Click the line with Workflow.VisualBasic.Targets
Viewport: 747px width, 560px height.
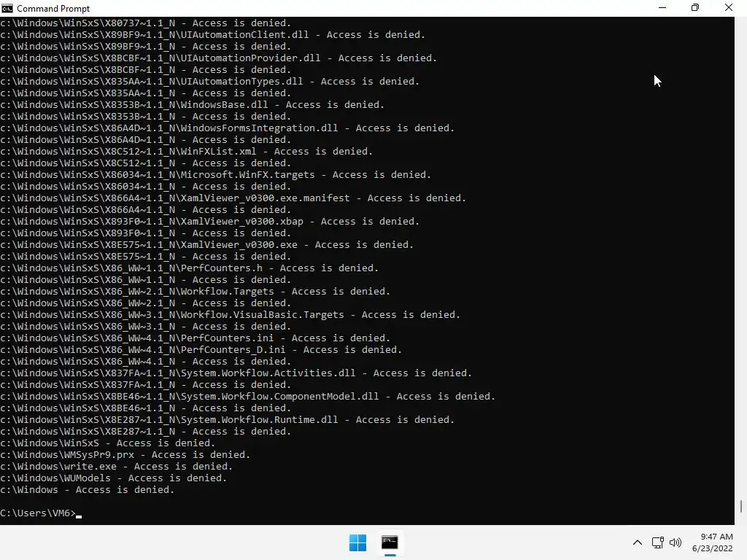pyautogui.click(x=230, y=315)
